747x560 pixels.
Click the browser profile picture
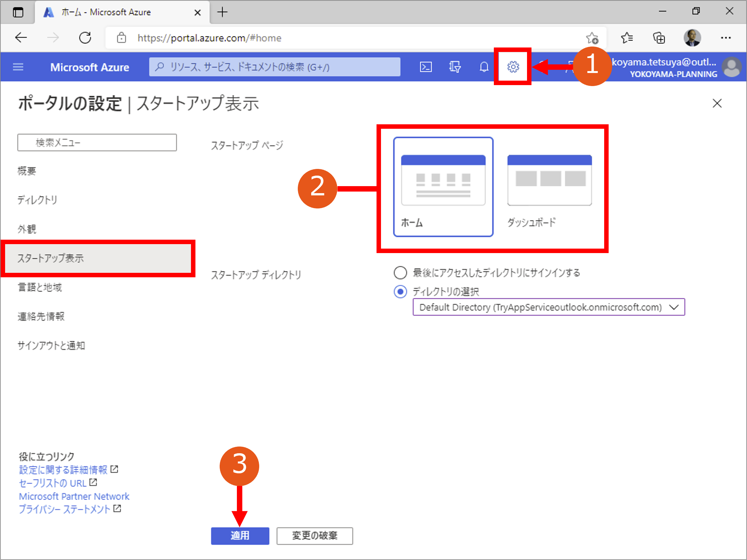[692, 38]
